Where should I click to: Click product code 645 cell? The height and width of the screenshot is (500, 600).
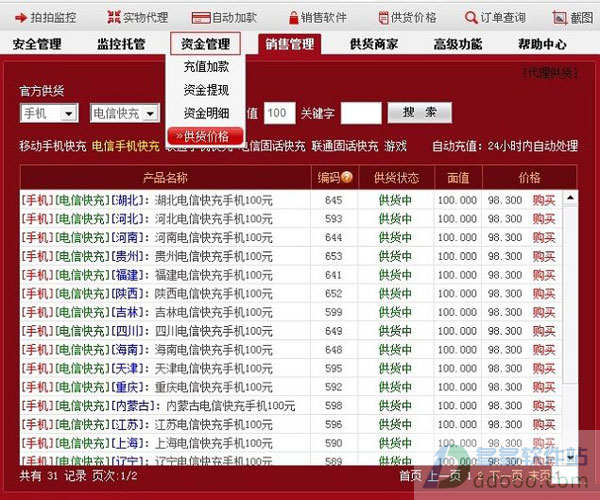tap(334, 200)
